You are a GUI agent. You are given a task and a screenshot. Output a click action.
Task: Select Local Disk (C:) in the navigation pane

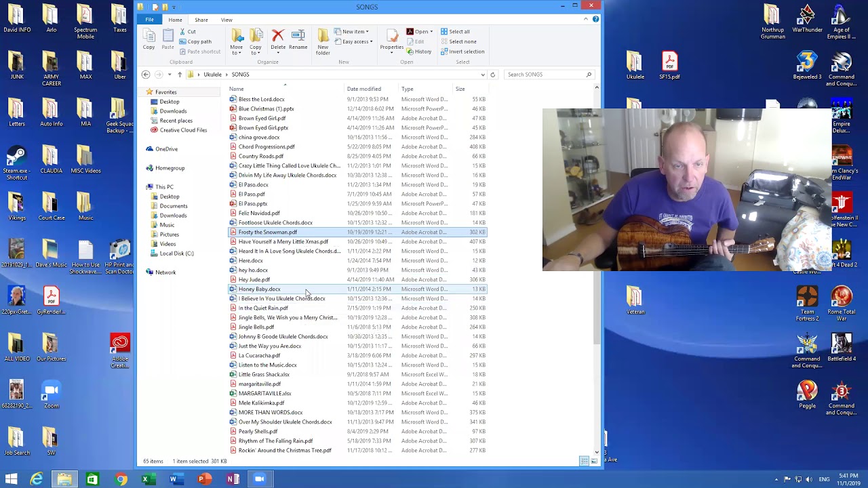pos(172,253)
